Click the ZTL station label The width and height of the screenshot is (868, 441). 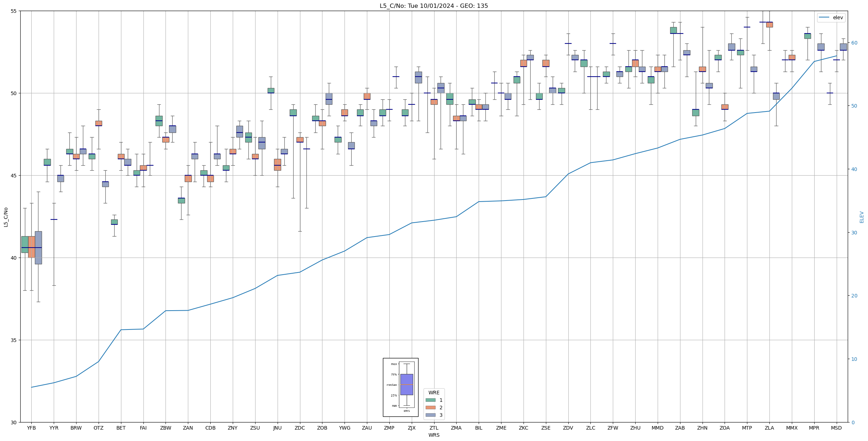click(x=434, y=428)
